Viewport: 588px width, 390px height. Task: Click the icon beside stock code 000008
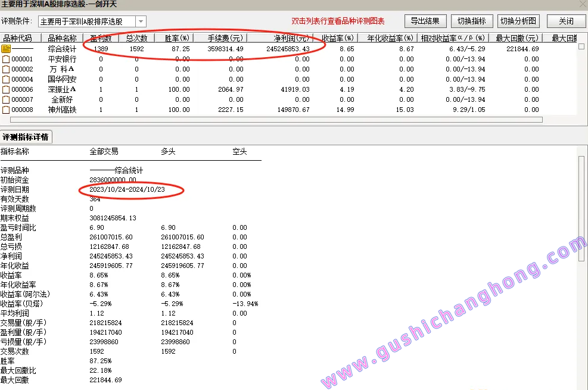point(6,110)
